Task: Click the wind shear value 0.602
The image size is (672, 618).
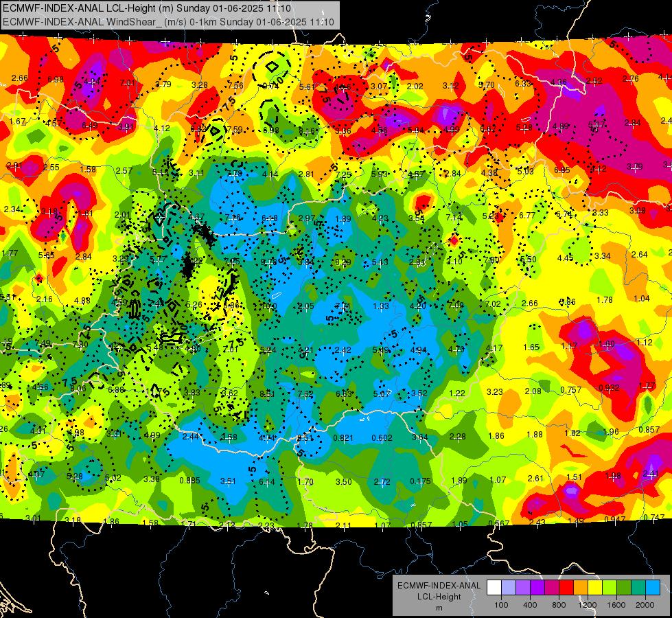Action: click(382, 437)
